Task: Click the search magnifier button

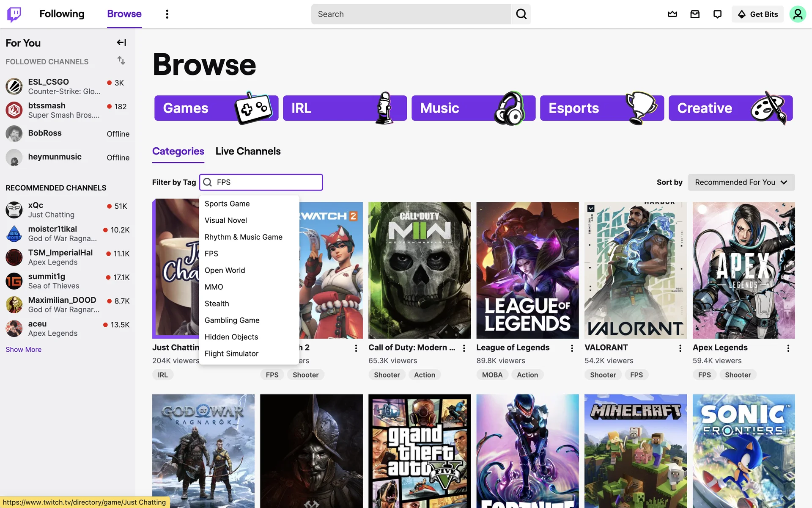Action: click(521, 14)
